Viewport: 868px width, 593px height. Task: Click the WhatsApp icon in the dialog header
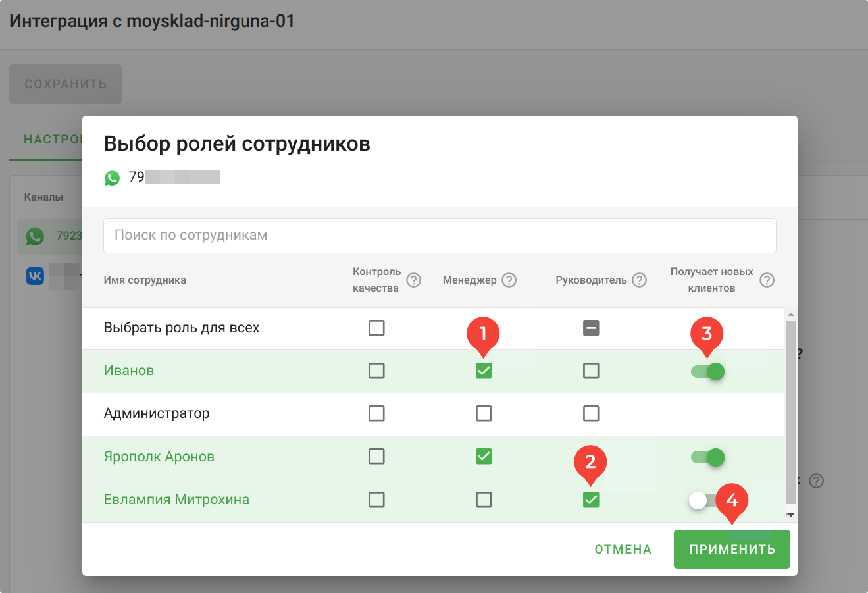click(x=113, y=178)
